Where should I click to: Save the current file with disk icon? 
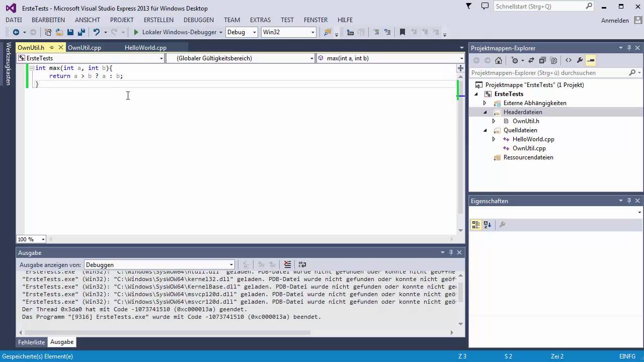(70, 32)
